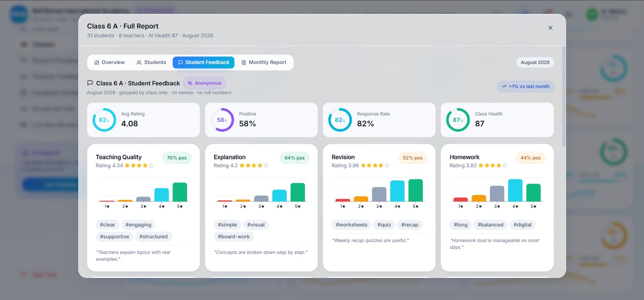Click the Anonymous badge
The image size is (644, 300).
[204, 83]
